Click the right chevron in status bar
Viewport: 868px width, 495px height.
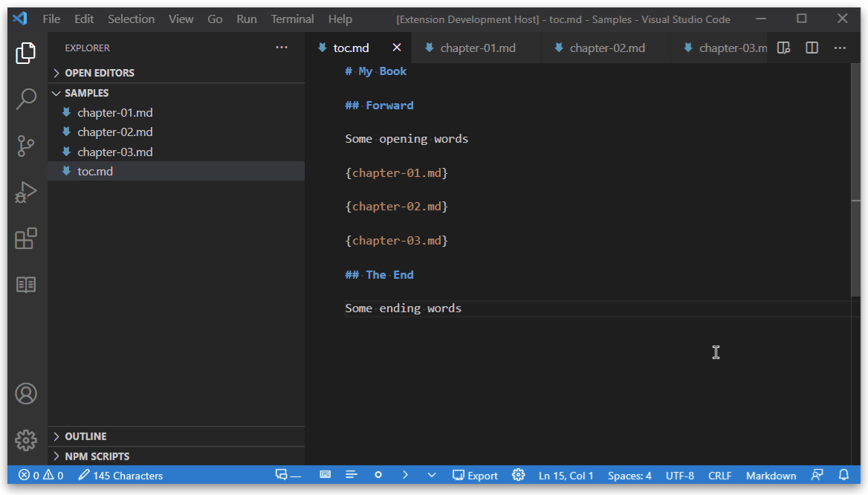(x=405, y=474)
